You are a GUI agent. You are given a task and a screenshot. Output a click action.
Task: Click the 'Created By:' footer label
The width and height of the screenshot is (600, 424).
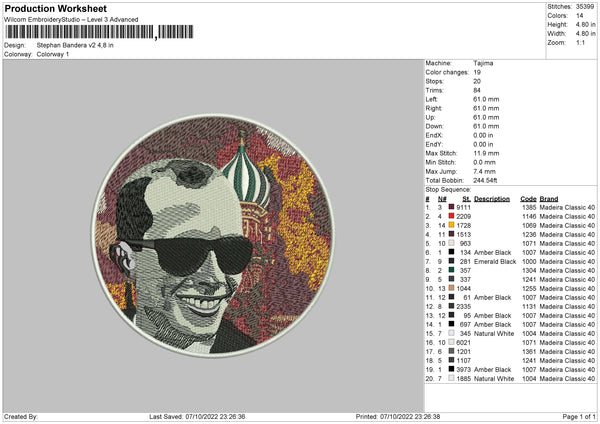(21, 416)
